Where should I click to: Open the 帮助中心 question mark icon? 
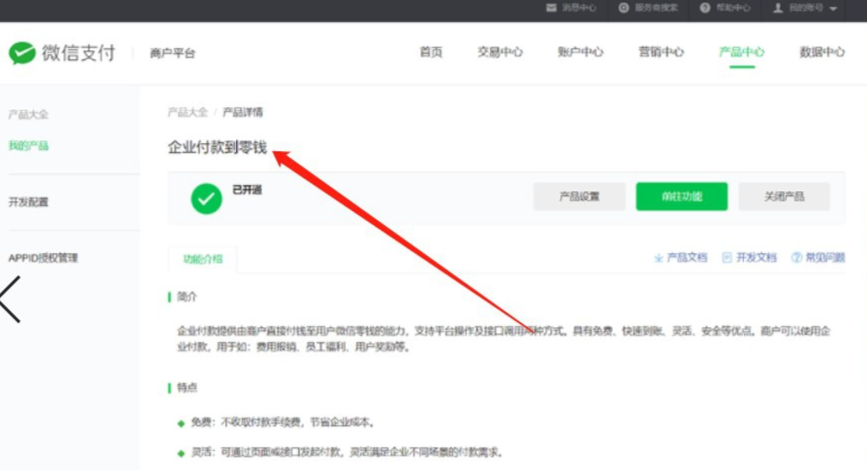[705, 8]
